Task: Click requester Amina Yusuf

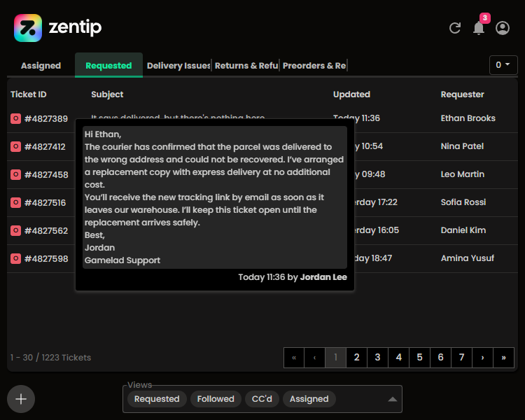Action: (468, 258)
